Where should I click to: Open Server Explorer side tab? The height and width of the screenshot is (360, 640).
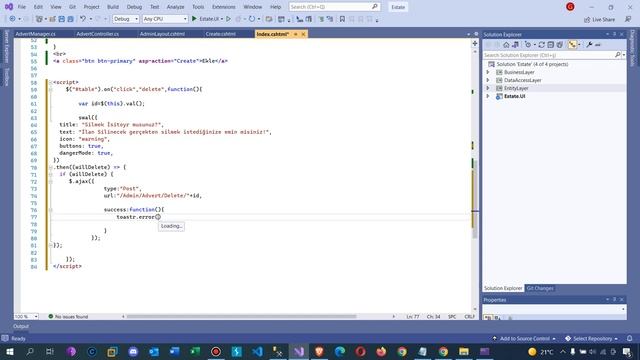(x=6, y=47)
